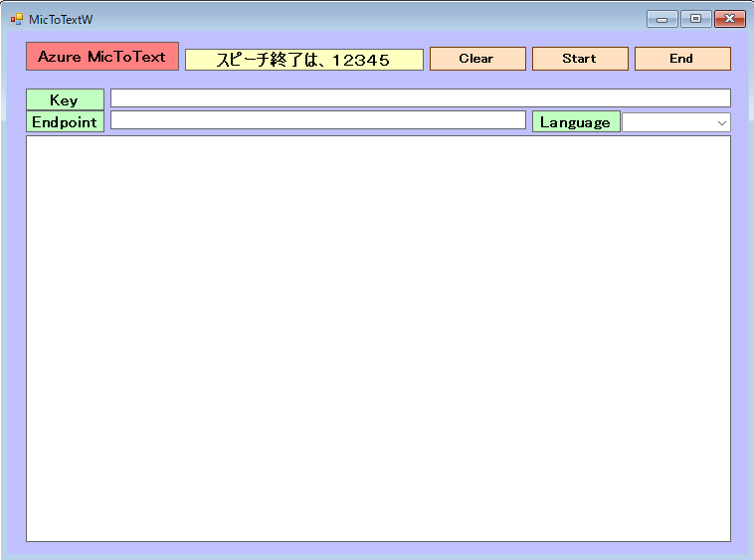Screen dimensions: 754x560
Task: Focus the Key text input field
Action: point(420,98)
